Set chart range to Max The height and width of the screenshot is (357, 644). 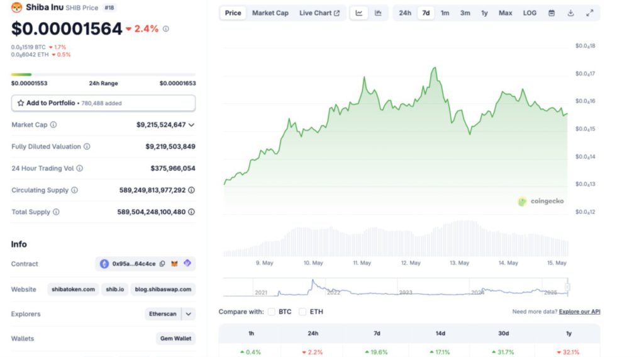click(x=505, y=13)
